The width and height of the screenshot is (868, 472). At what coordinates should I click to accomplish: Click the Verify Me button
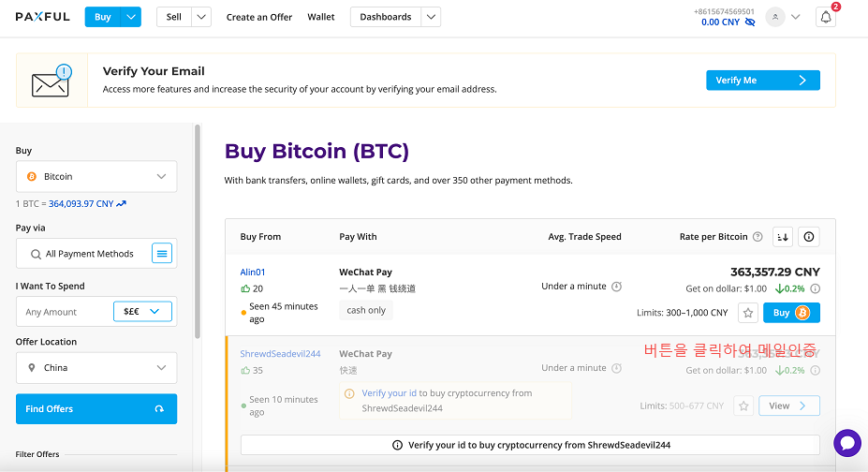click(x=763, y=81)
